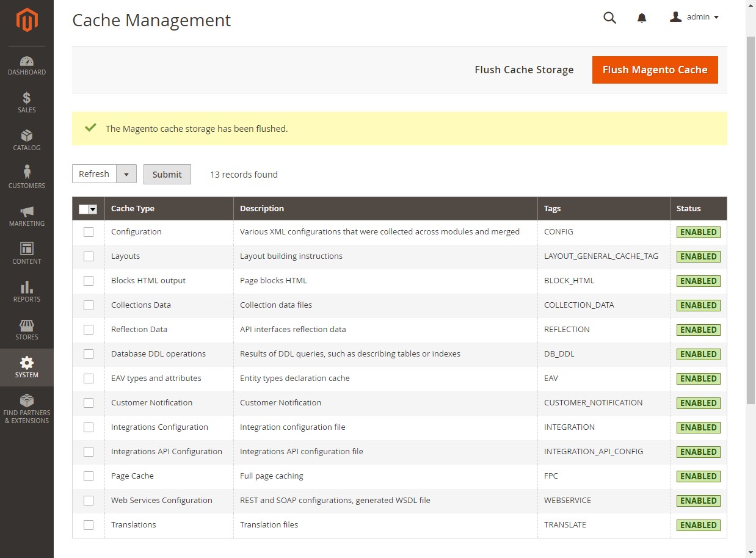Click 'Layout building instructions' description
Screen dimensions: 756x558
tap(291, 256)
